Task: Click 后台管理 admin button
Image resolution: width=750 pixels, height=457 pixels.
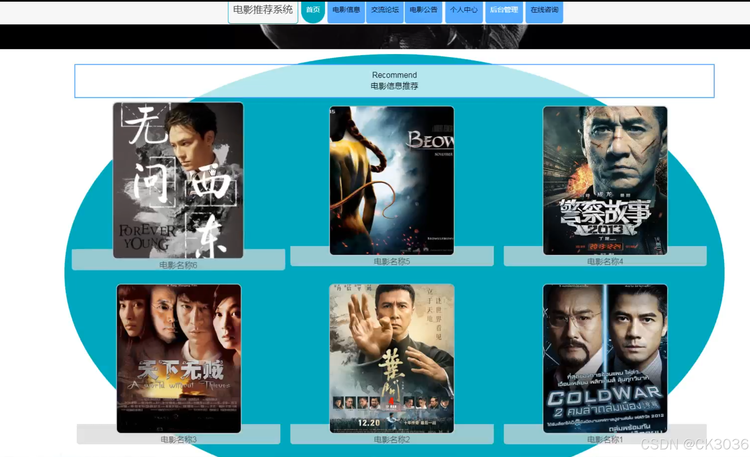Action: [504, 11]
